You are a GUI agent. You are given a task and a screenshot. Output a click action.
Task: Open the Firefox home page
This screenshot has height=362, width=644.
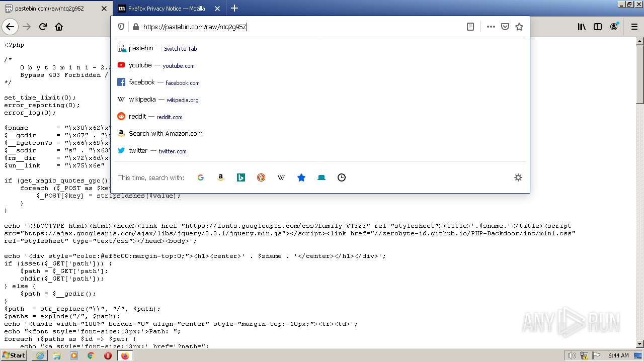tap(59, 27)
